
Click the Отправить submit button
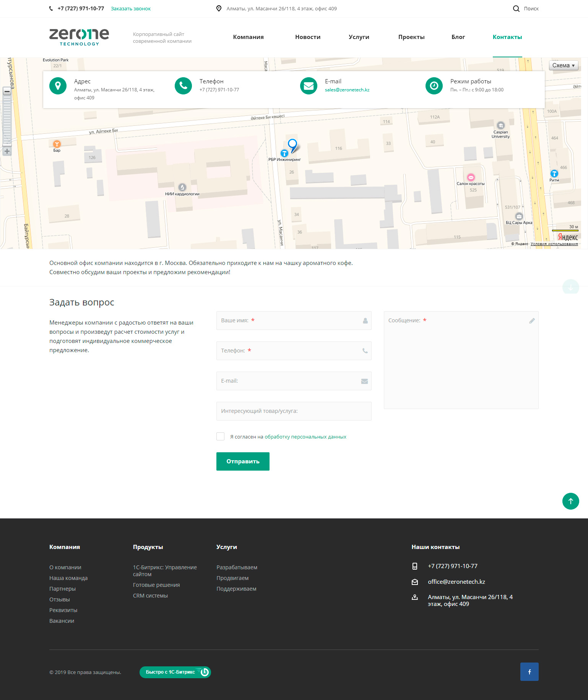[243, 461]
